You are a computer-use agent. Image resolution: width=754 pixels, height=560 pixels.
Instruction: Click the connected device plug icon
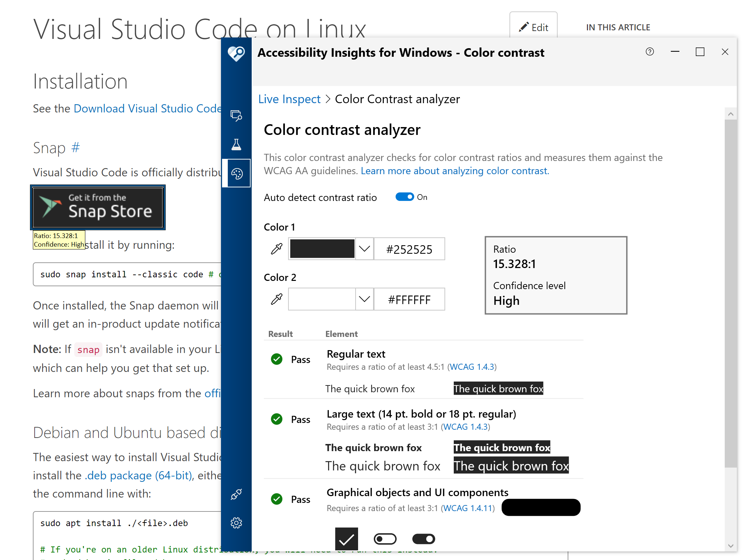(x=236, y=494)
